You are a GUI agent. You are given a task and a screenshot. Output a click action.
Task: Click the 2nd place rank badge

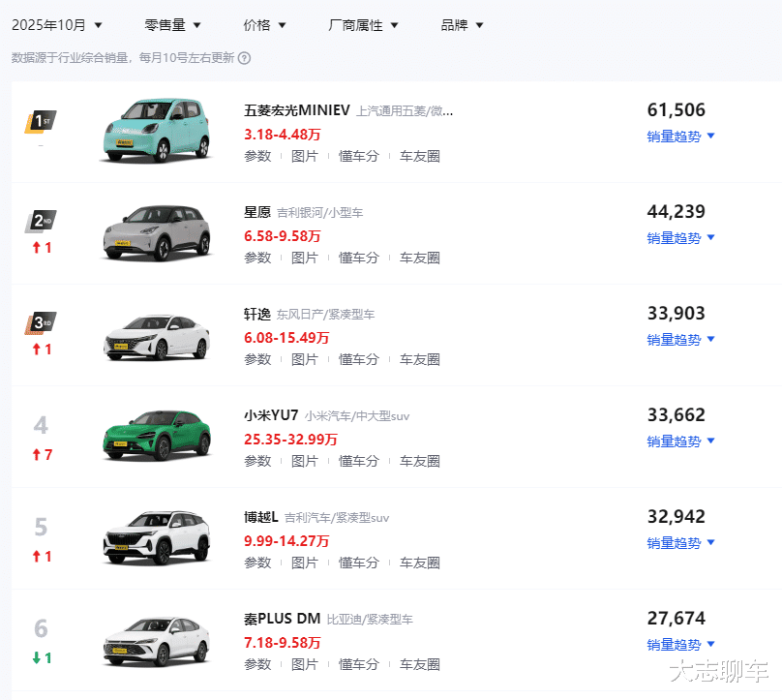click(x=41, y=222)
